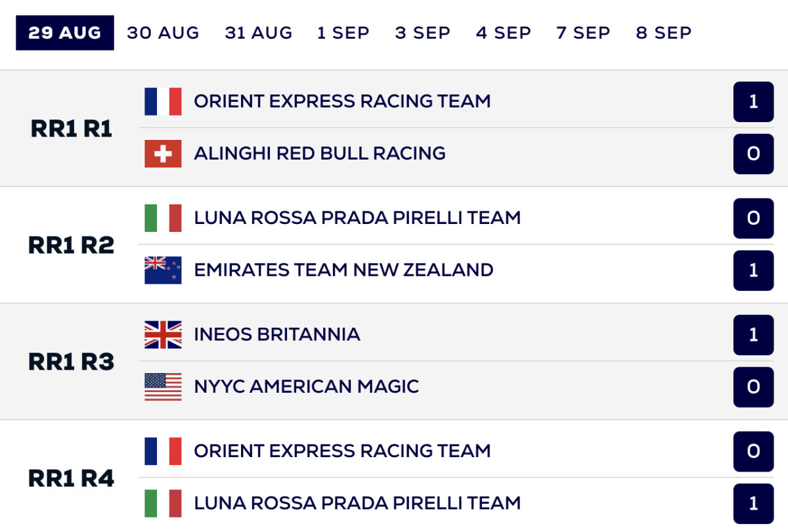Click Orient Express score box in RR1 R1

pyautogui.click(x=753, y=102)
